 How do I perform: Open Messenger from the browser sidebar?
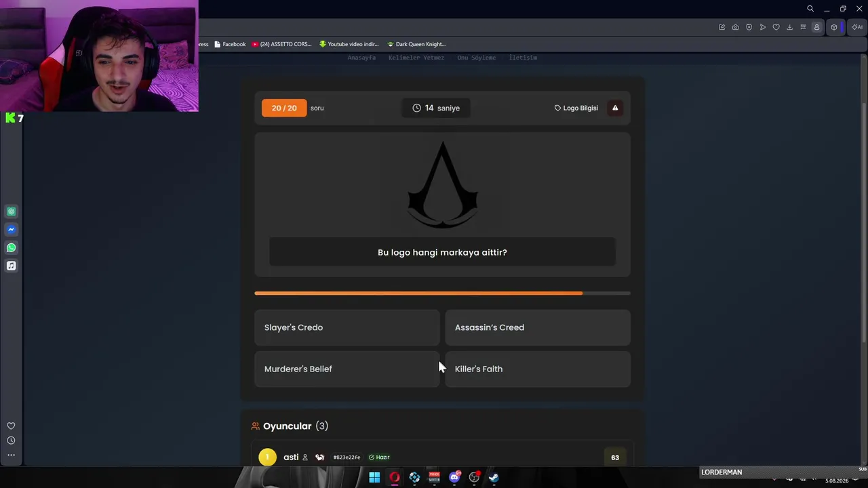11,230
